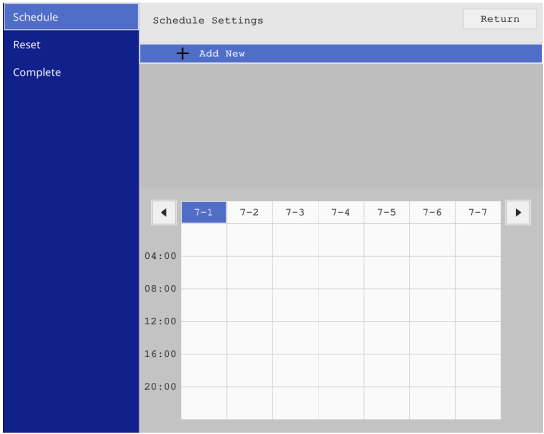Select the 7-5 date column header
Screen dimensions: 544x434
386,212
